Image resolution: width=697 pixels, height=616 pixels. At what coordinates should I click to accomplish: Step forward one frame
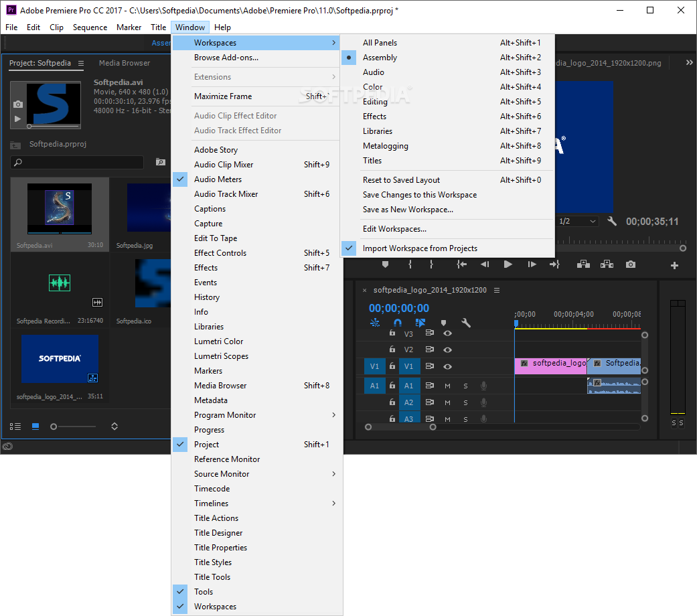532,264
